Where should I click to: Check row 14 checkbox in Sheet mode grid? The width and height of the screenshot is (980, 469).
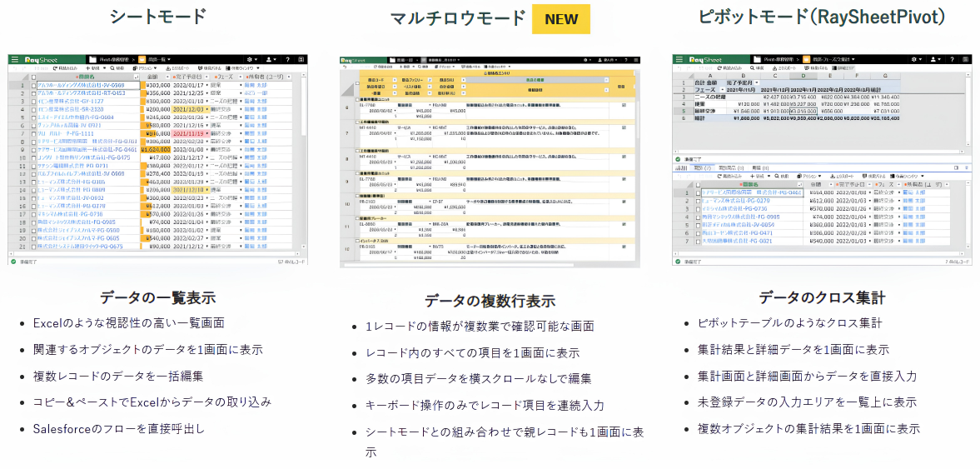34,189
